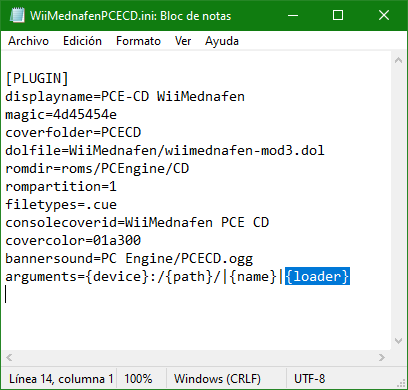The height and width of the screenshot is (390, 408).
Task: Click the vertical scrollbar down arrow
Action: (x=398, y=341)
